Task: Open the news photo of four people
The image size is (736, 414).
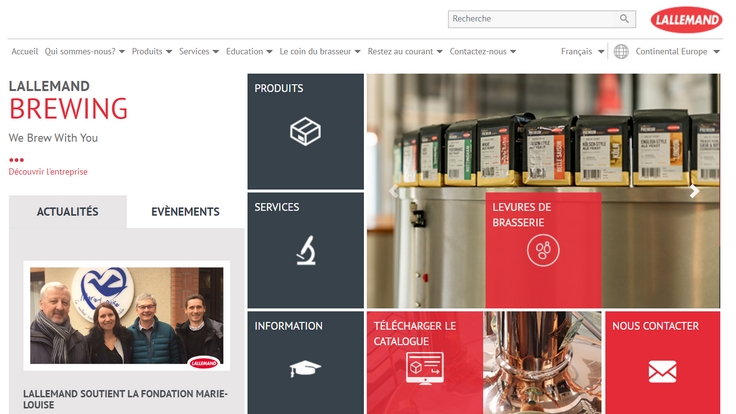Action: (127, 315)
